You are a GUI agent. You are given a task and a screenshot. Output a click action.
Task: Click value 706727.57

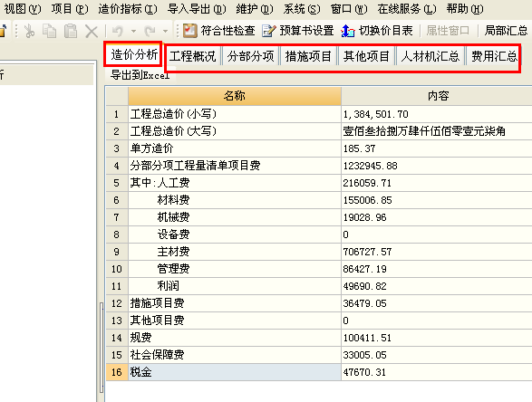click(x=367, y=252)
